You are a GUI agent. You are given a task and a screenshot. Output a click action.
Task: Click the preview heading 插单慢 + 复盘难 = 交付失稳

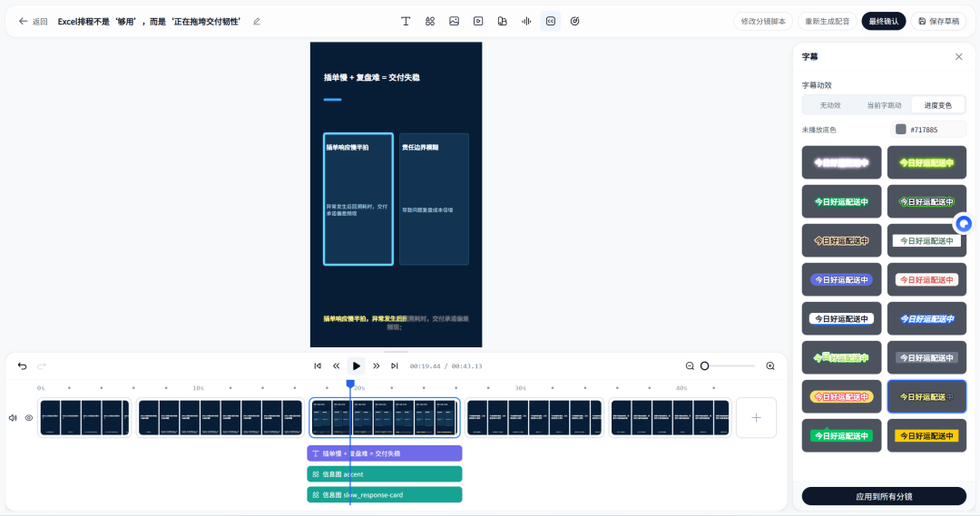pos(372,77)
